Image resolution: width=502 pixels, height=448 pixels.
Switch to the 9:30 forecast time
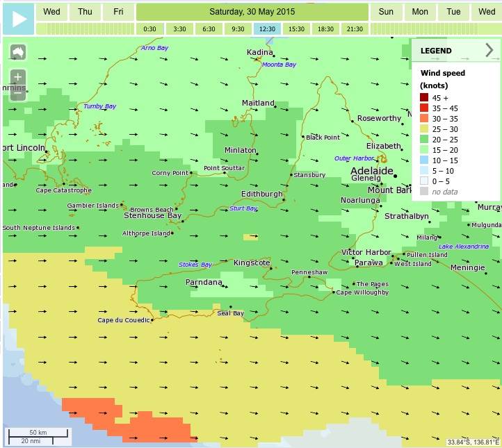coord(238,29)
